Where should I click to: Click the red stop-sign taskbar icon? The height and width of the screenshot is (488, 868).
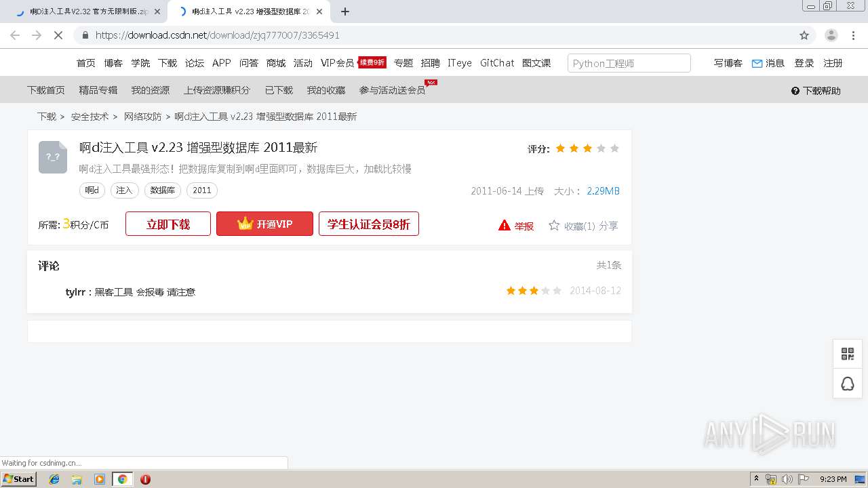(x=145, y=479)
